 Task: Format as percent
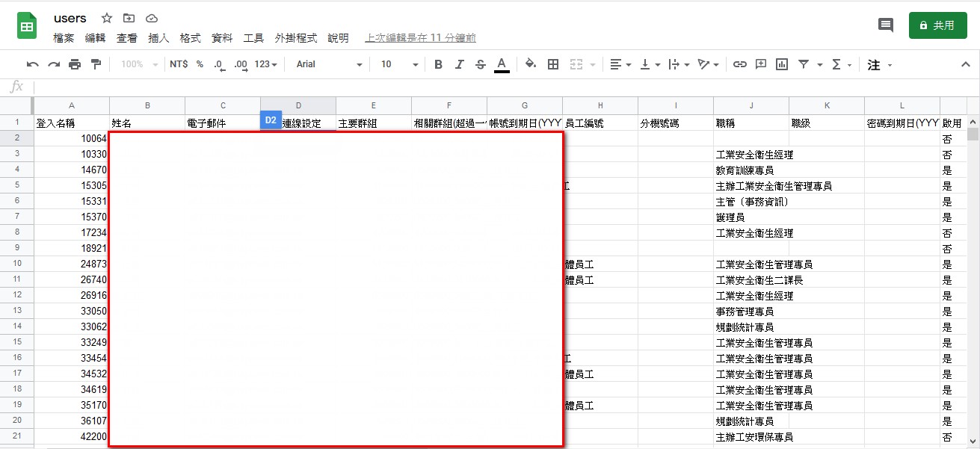point(200,64)
